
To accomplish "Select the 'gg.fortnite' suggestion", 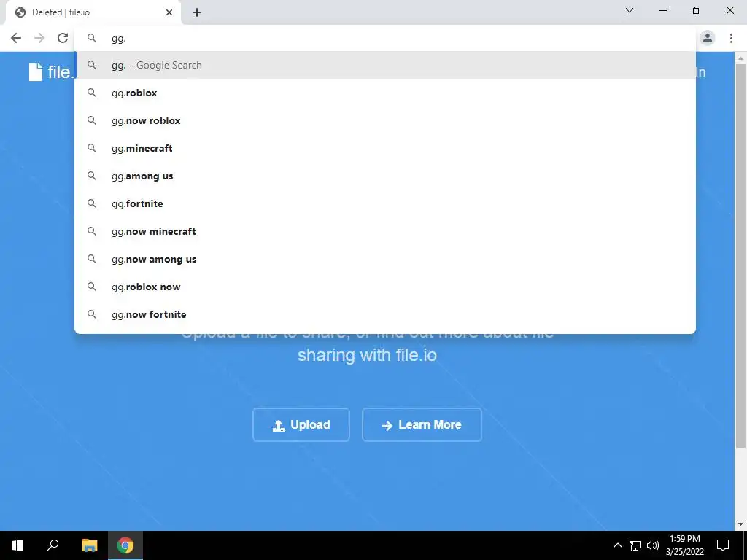I will click(385, 203).
